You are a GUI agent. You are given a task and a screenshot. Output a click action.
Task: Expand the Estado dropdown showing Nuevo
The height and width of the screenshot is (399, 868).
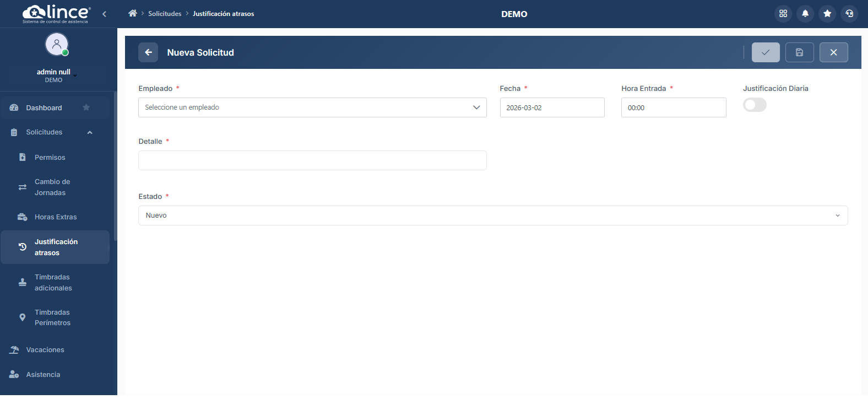click(492, 215)
